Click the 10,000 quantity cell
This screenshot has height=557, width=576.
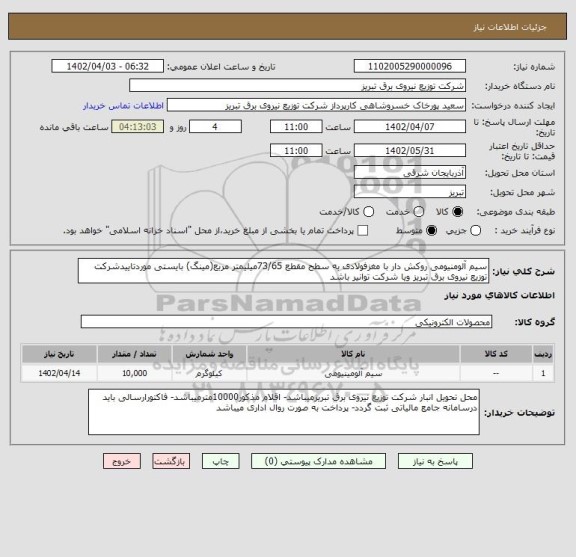click(134, 374)
